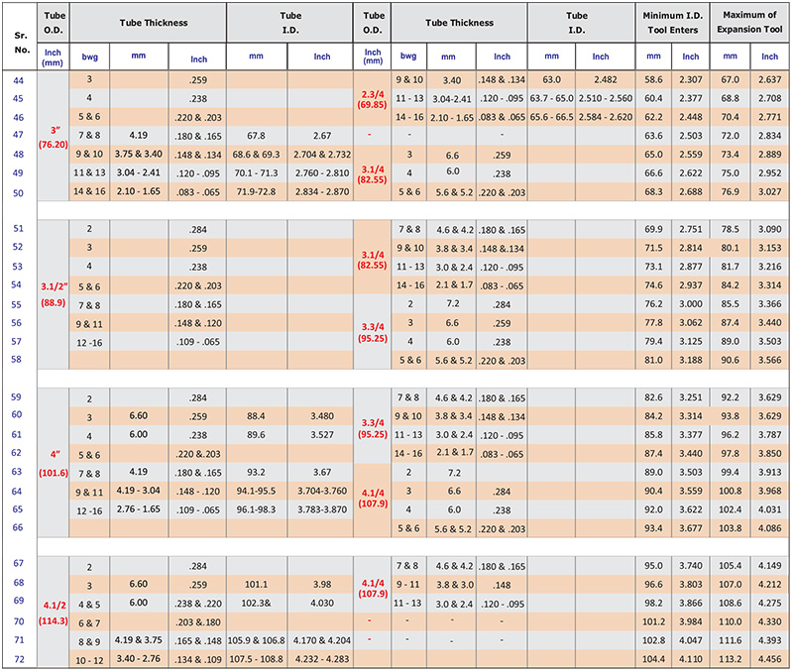Click the thickness cell ".134 & .109"
This screenshot has height=672, width=793.
[198, 660]
